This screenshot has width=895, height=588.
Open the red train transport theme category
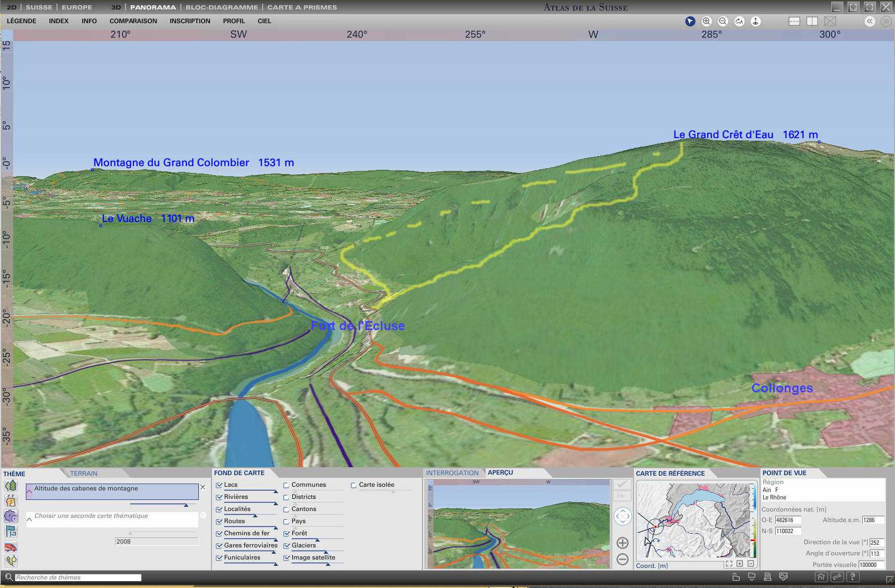coord(11,547)
